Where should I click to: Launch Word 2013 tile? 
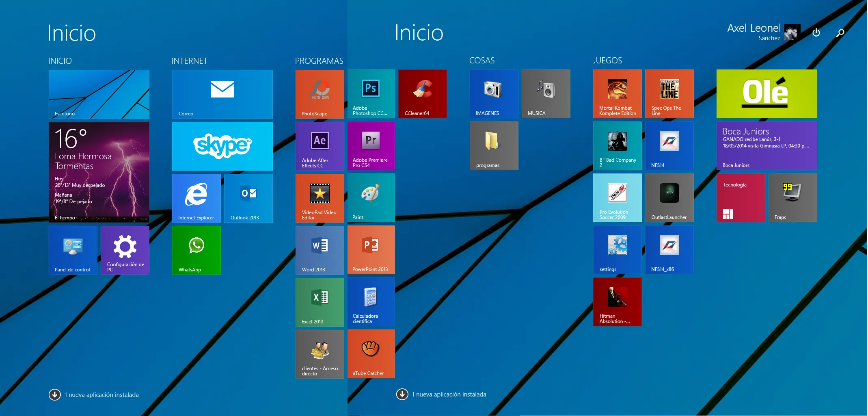click(320, 250)
